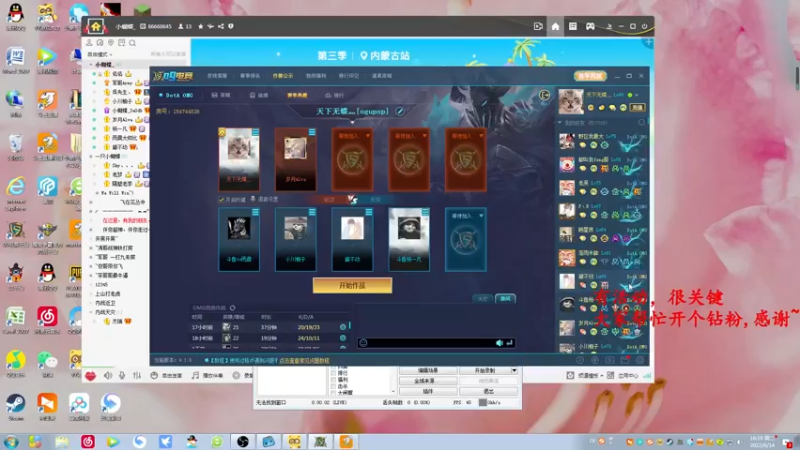The width and height of the screenshot is (800, 450).
Task: Expand the last red 等待加入 slot dropdown
Action: point(481,136)
